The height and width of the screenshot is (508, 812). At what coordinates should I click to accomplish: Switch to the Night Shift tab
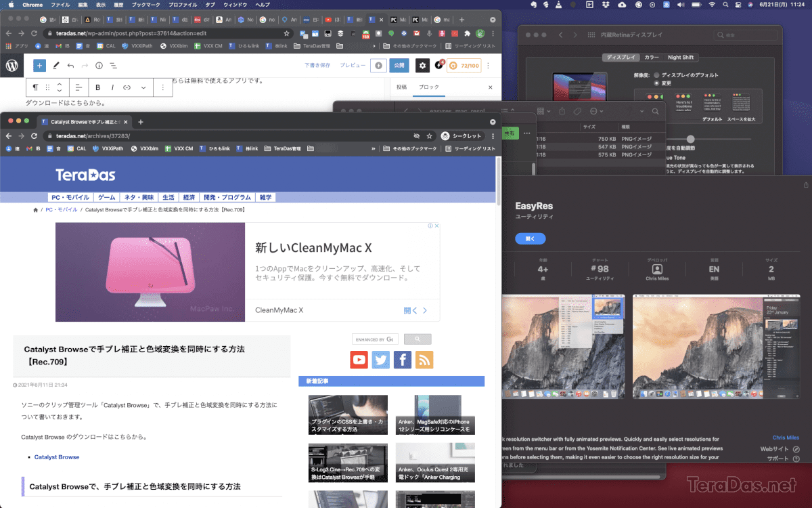click(x=680, y=58)
